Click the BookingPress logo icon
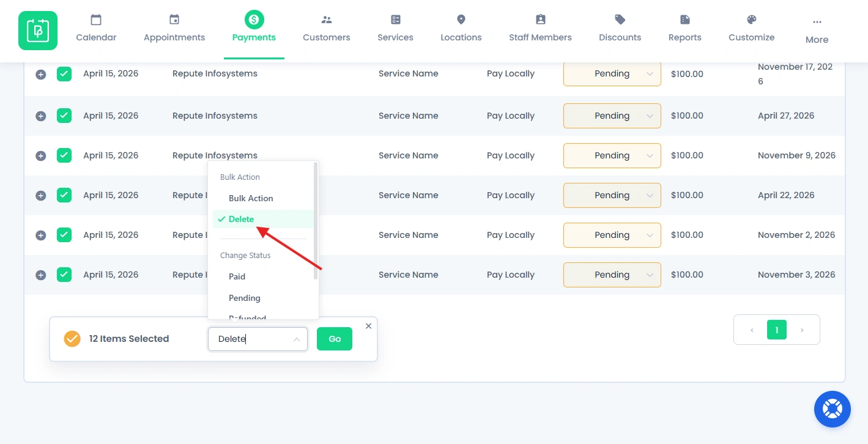The height and width of the screenshot is (444, 868). pos(38,31)
